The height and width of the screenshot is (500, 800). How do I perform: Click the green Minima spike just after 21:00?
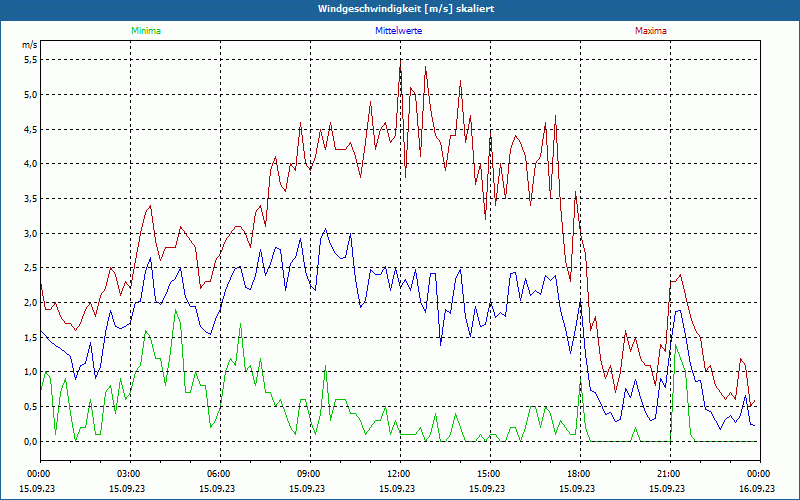tap(676, 345)
